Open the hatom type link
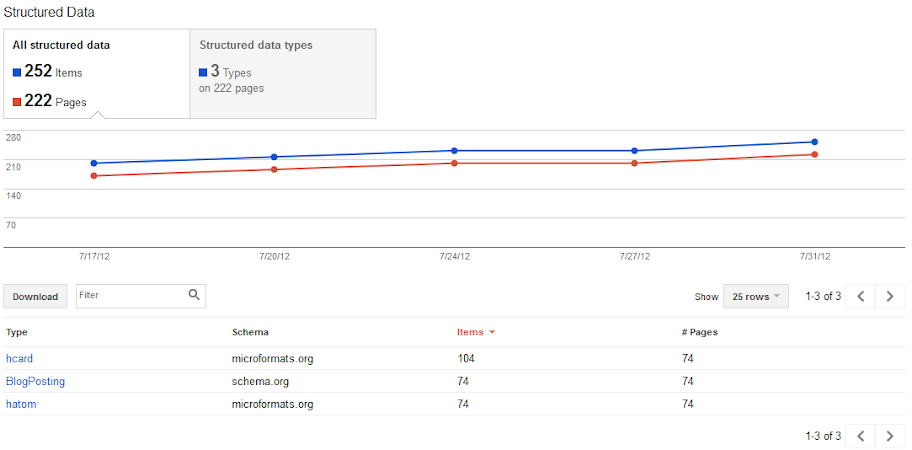This screenshot has width=912, height=450. (x=21, y=404)
